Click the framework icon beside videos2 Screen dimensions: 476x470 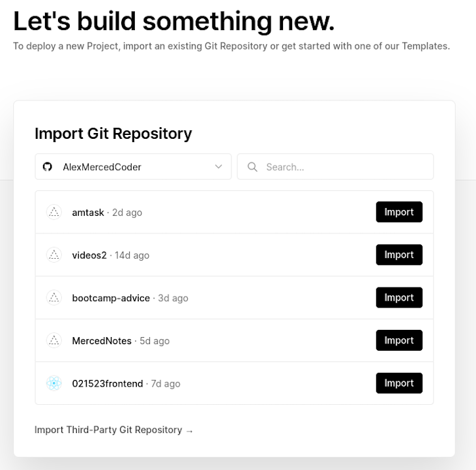click(x=54, y=255)
